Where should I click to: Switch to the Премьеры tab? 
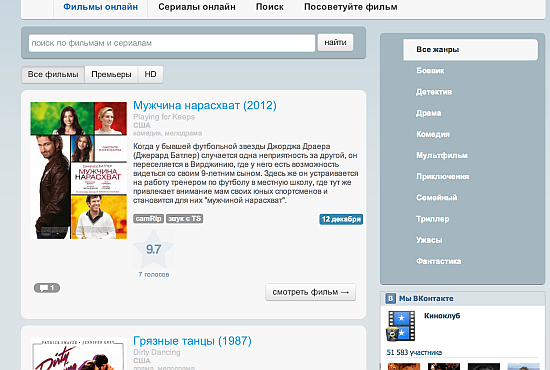[x=111, y=74]
